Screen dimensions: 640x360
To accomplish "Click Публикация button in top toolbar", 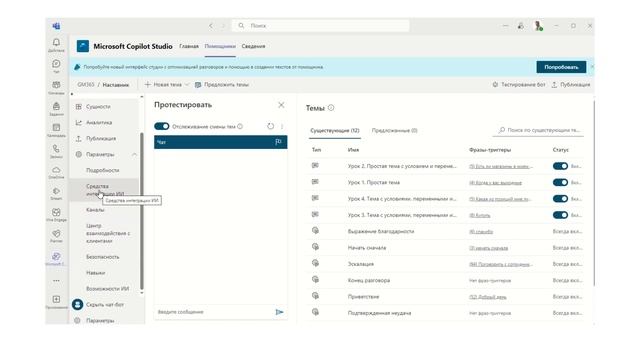I will coord(571,84).
